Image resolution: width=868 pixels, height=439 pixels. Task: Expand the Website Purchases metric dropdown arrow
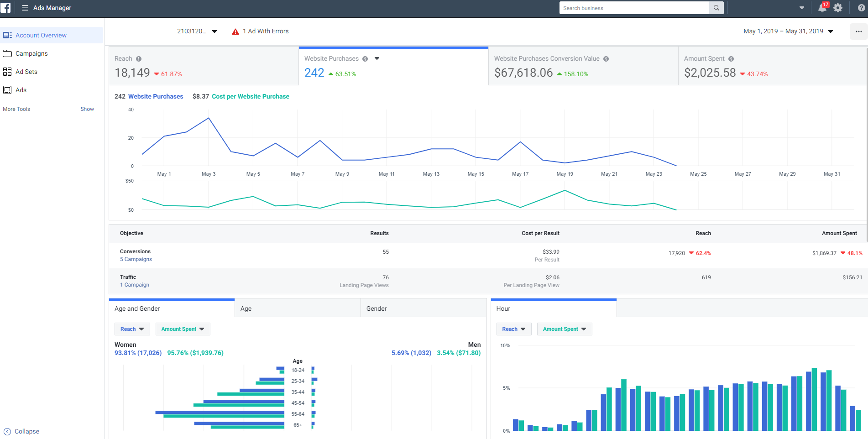point(377,58)
